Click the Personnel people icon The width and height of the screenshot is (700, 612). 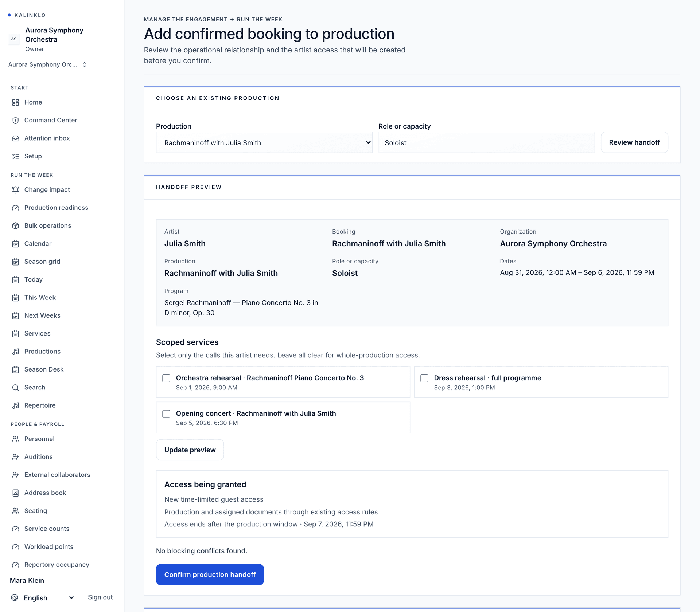point(15,439)
